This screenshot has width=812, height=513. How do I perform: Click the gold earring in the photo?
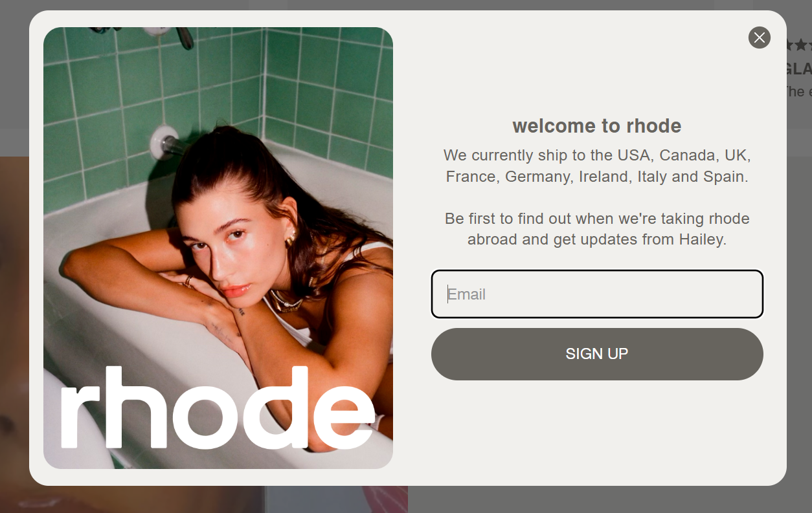coord(289,239)
